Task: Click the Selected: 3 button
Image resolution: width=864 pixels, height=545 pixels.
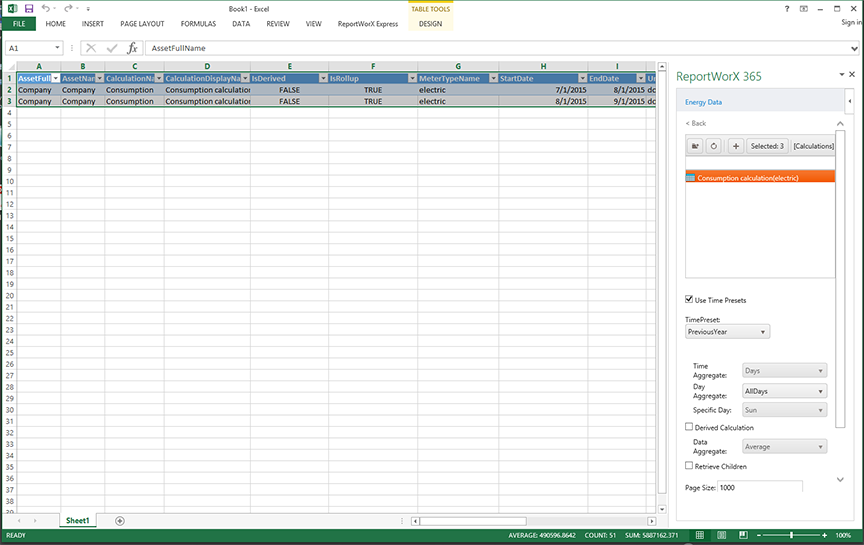Action: coord(767,146)
